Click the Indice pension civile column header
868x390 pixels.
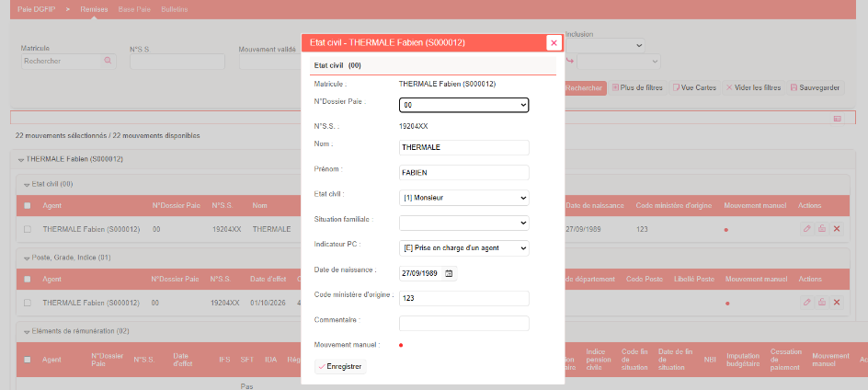coord(599,360)
